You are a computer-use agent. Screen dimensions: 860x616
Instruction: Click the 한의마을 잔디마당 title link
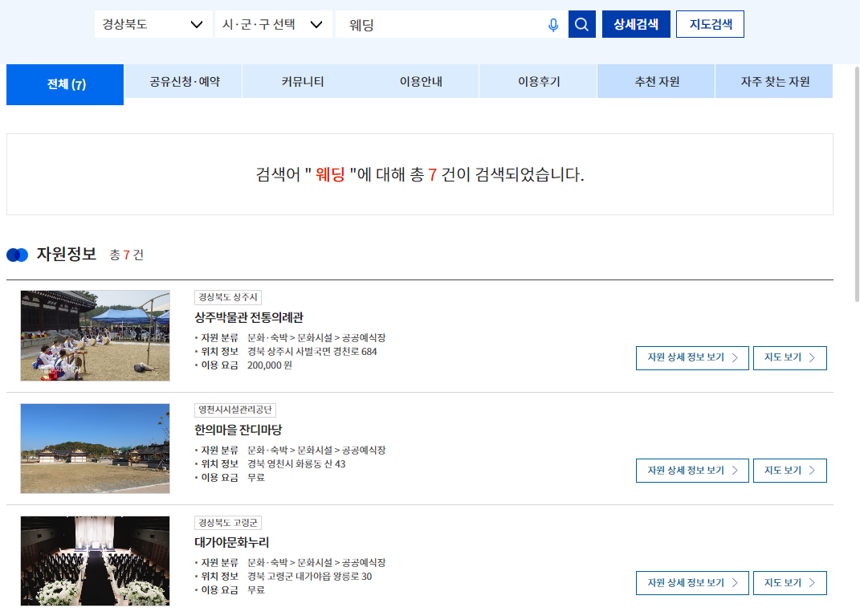click(x=236, y=427)
